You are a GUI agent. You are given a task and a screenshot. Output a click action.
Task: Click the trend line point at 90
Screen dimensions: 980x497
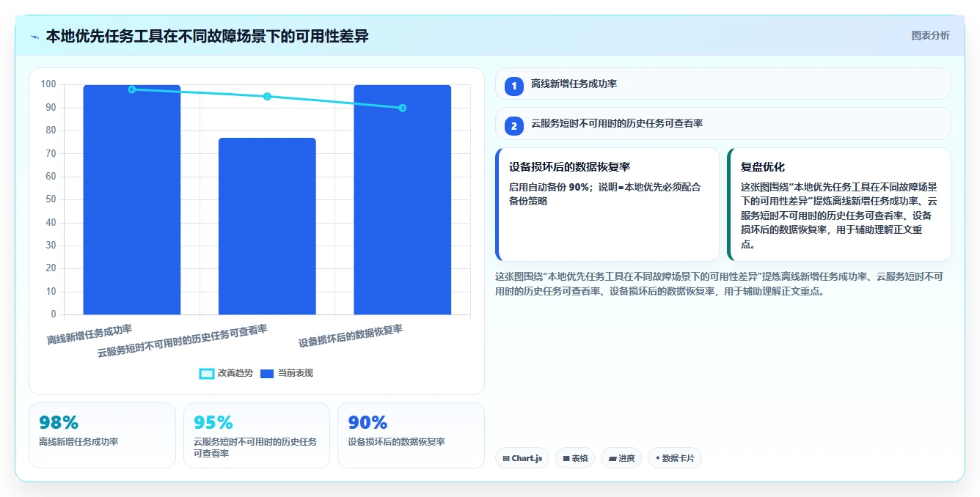point(402,108)
